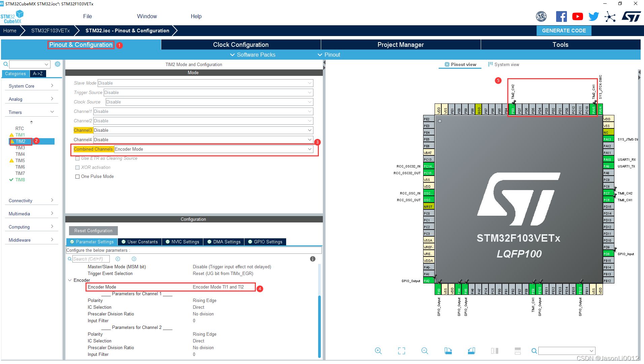Click the horizontal split view icon

518,351
